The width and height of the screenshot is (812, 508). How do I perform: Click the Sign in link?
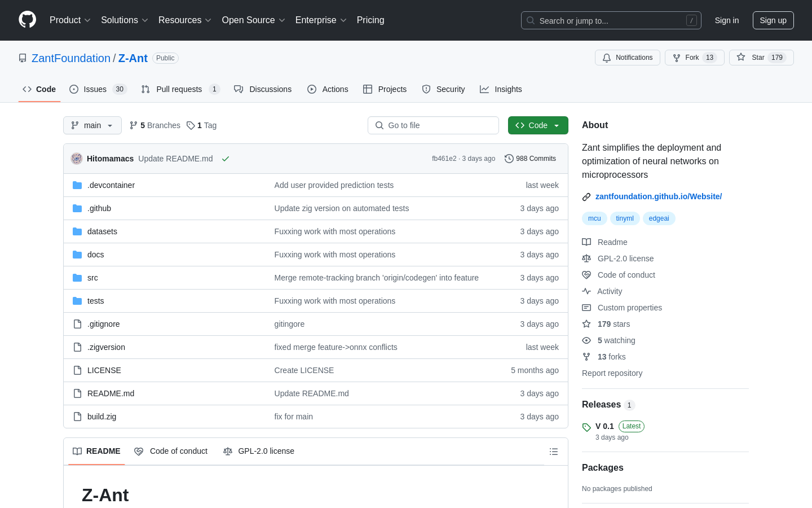726,20
